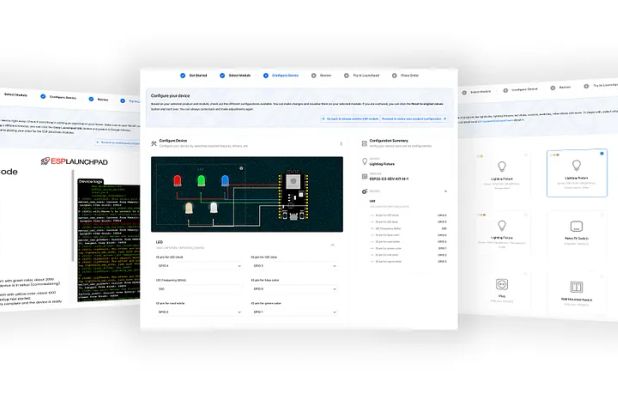
Task: Click the Configure Device tools icon
Action: coord(154,143)
